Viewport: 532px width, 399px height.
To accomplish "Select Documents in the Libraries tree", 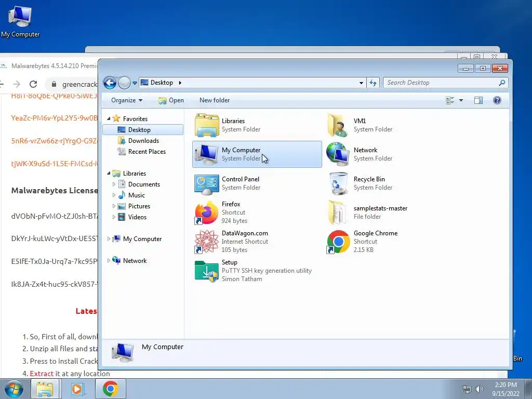I will 139,184.
